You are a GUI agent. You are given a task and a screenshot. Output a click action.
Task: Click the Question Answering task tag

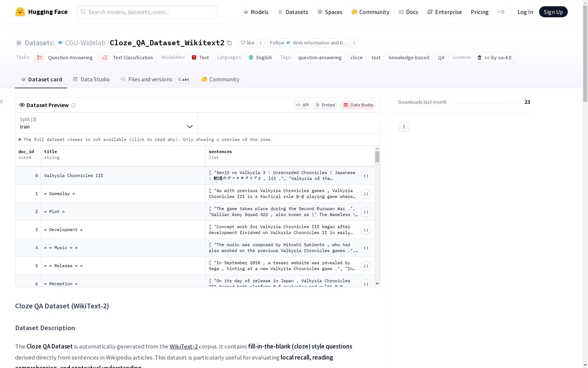coord(65,57)
